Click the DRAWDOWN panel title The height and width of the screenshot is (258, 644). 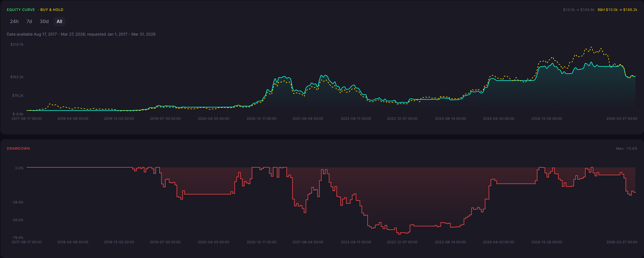click(x=18, y=149)
